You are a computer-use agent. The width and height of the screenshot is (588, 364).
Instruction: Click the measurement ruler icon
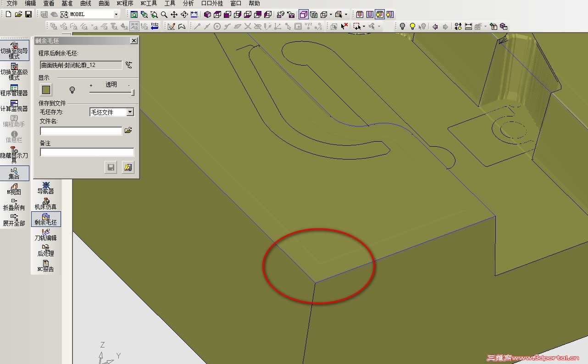[468, 27]
